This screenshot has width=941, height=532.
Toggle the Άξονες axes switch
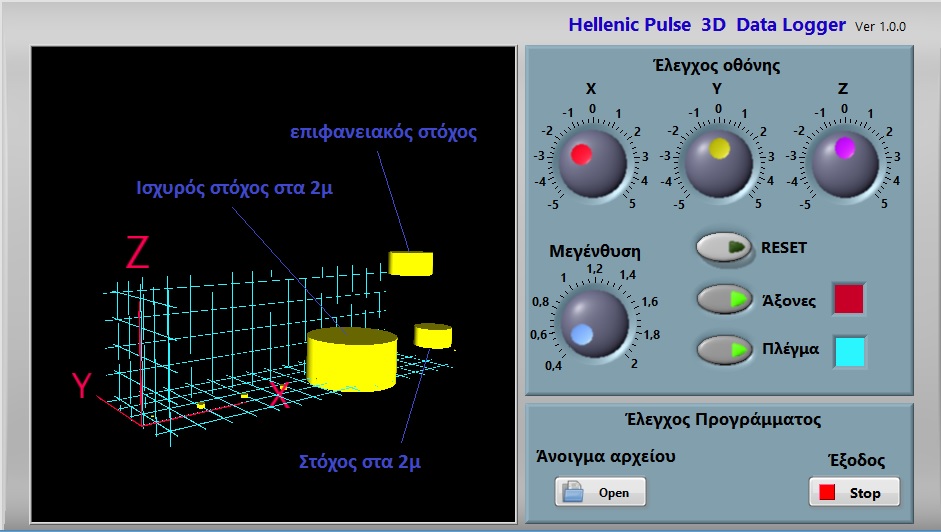724,299
